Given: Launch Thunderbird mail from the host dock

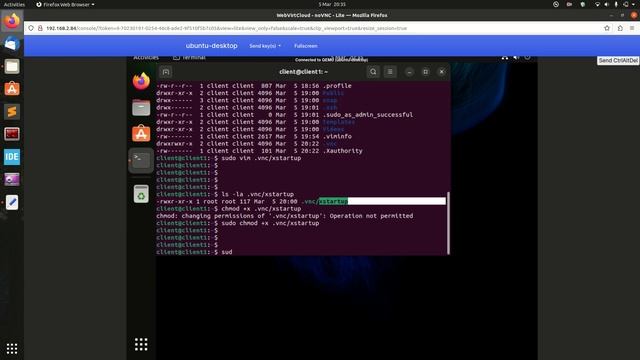Looking at the screenshot, I should point(12,43).
